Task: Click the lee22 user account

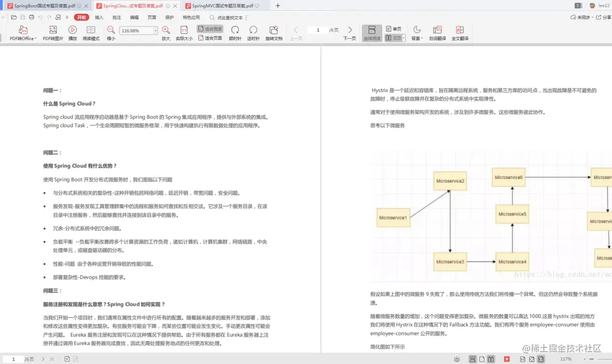Action: pos(600,5)
